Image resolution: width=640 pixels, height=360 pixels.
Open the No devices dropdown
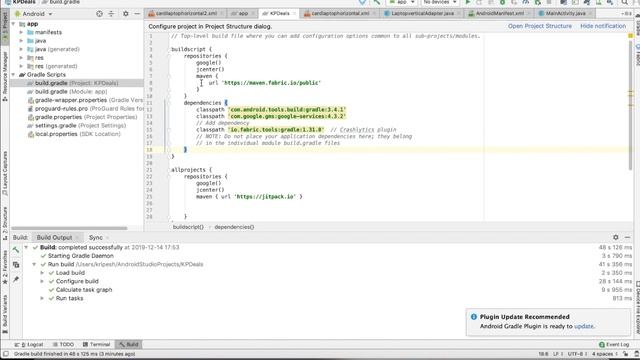point(440,2)
